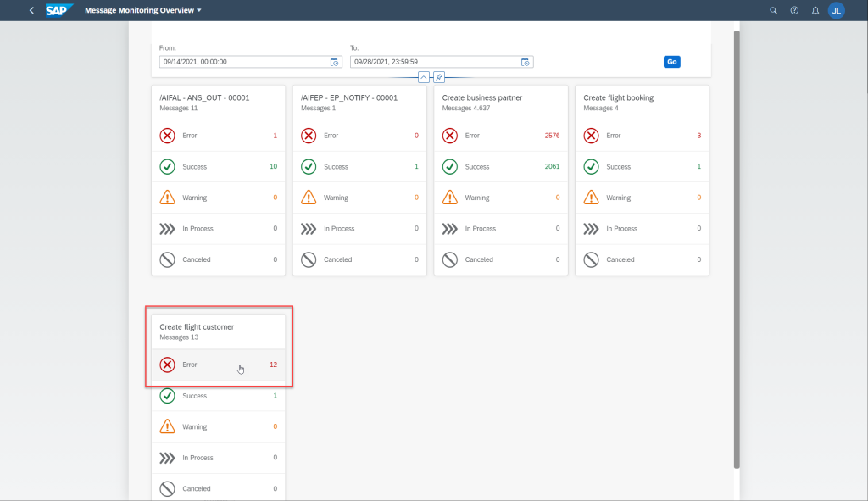Select Warning icon in Create flight booking card
The image size is (868, 501).
591,198
